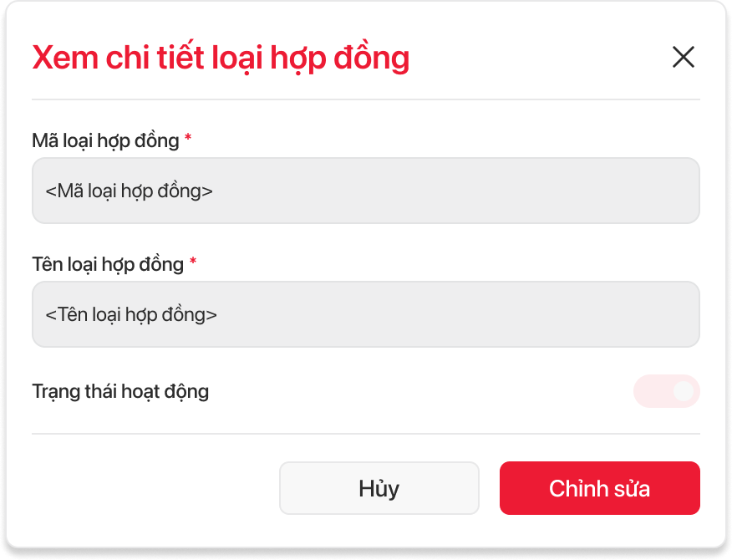Dismiss the dialog using the top-right cross
Image resolution: width=732 pixels, height=560 pixels.
click(683, 57)
